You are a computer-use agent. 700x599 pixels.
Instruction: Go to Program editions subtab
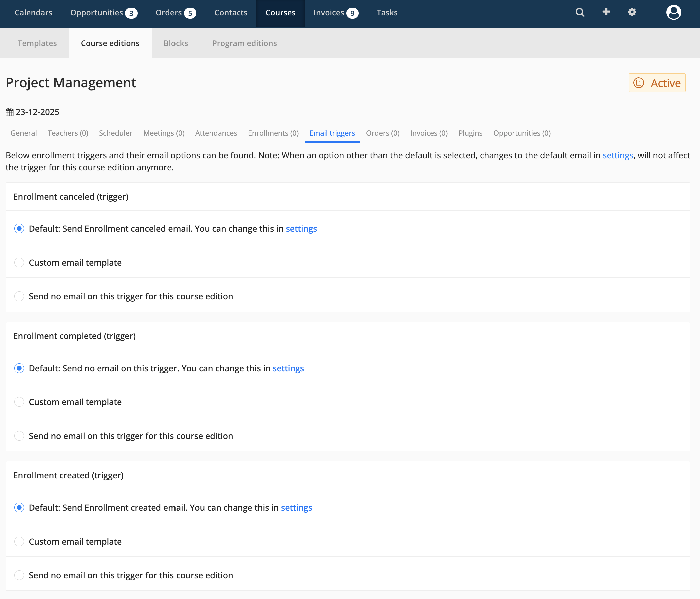(x=244, y=43)
